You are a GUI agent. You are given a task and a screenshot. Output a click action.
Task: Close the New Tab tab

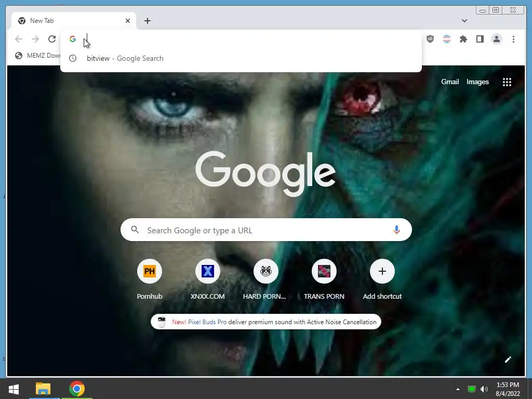coord(128,21)
